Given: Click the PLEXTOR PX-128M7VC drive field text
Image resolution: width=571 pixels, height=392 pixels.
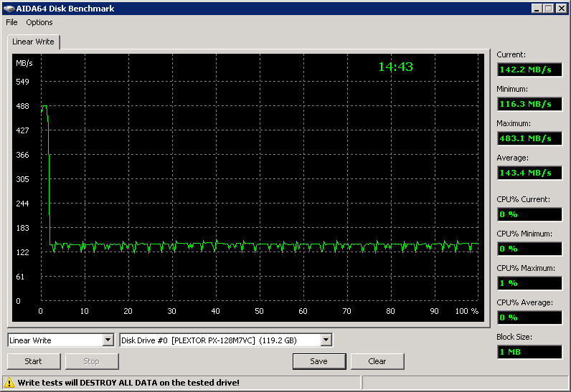Looking at the screenshot, I should pos(208,340).
